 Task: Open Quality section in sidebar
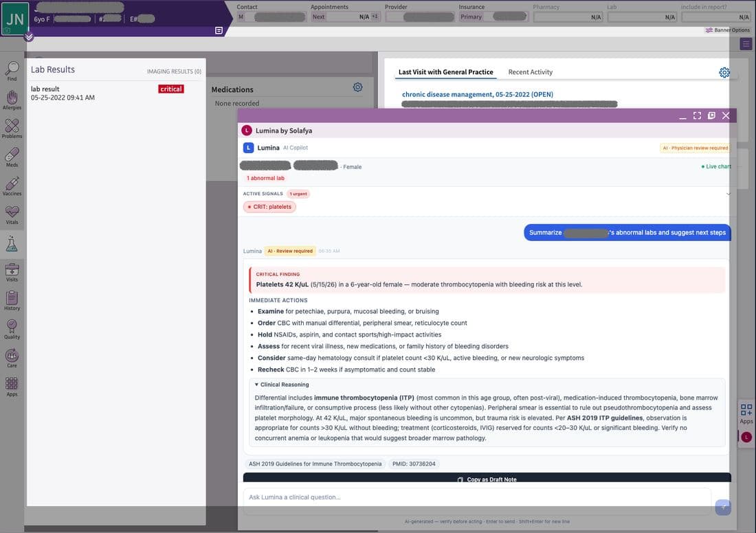(12, 330)
